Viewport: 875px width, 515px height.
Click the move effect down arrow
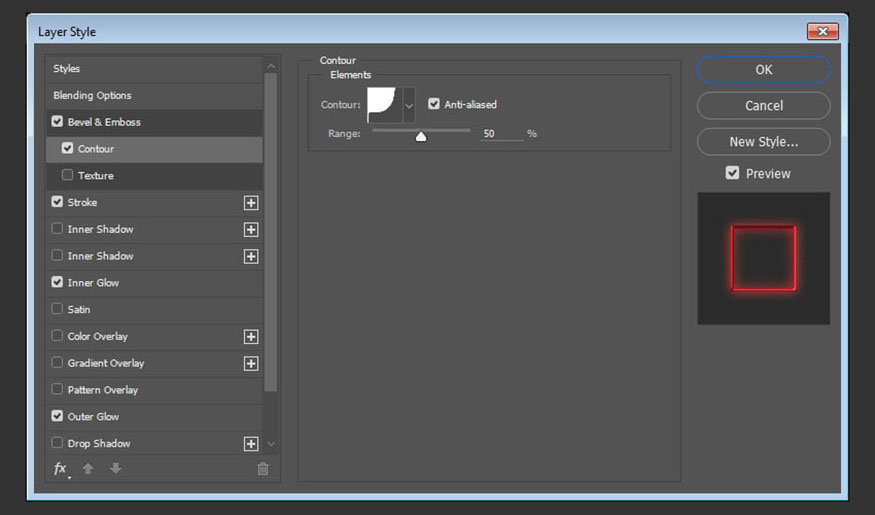click(116, 468)
